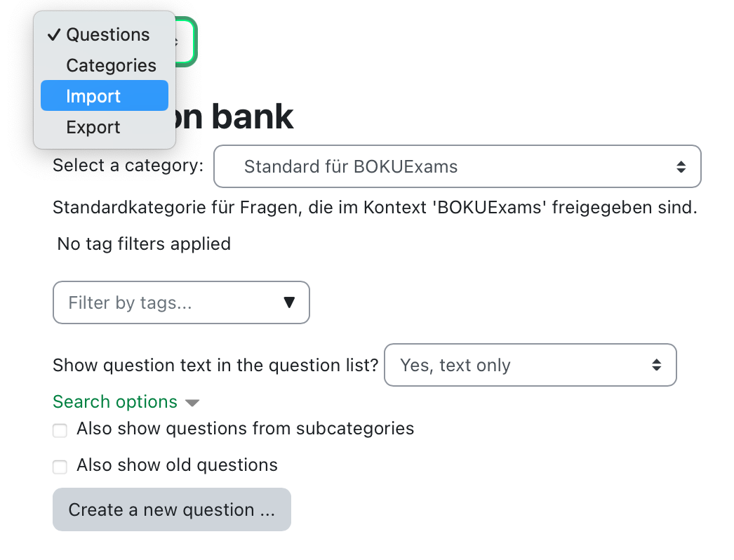Viewport: 734px width, 560px height.
Task: Open the 'Yes, text only' dropdown
Action: 530,365
